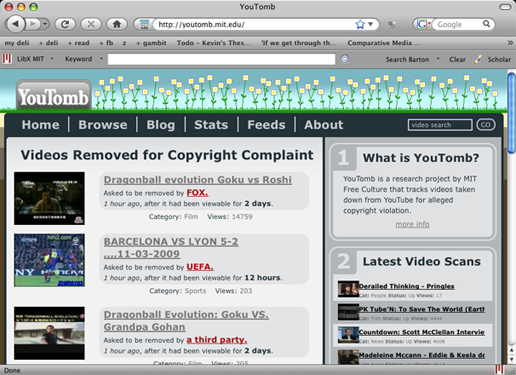This screenshot has height=375, width=516.
Task: Open the back/forward history dropdown arrow
Action: pyautogui.click(x=45, y=24)
